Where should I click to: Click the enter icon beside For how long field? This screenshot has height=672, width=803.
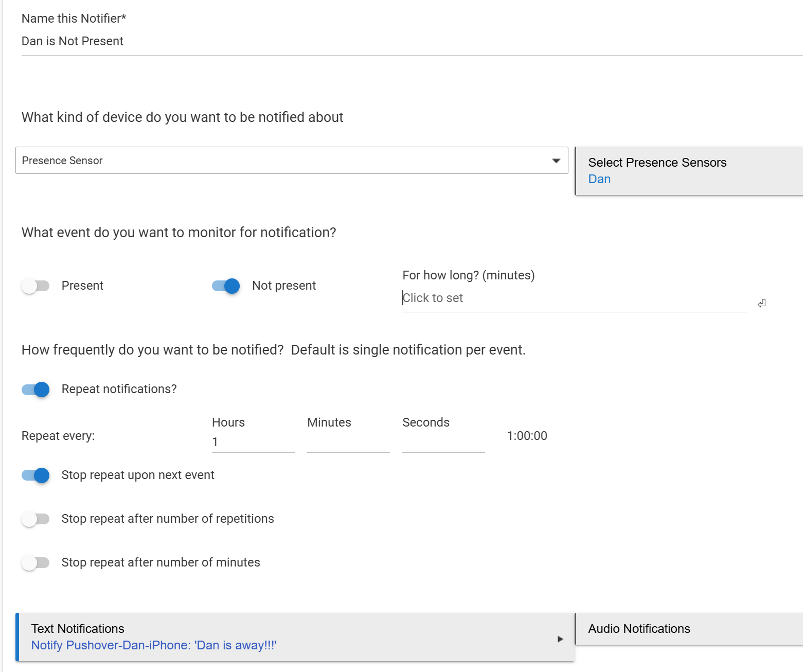coord(761,303)
